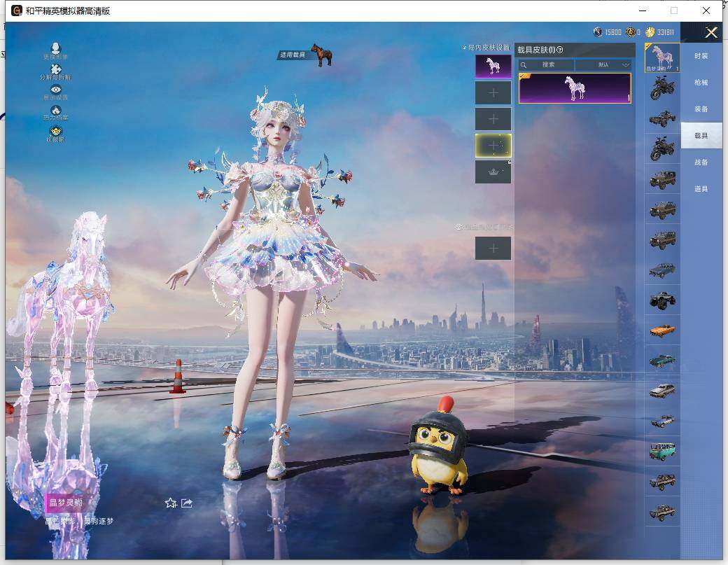Switch to the 时装 tab
Image resolution: width=728 pixels, height=565 pixels.
[x=701, y=56]
